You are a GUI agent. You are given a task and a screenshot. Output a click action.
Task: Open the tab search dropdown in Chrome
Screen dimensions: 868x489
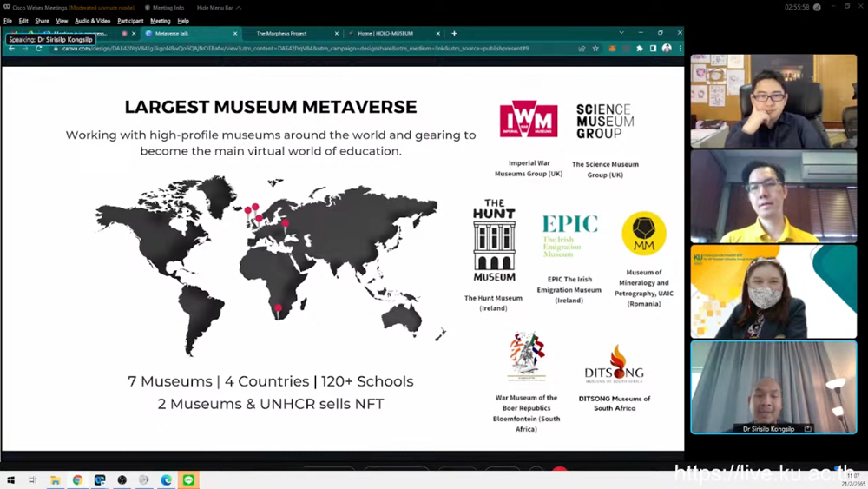621,33
